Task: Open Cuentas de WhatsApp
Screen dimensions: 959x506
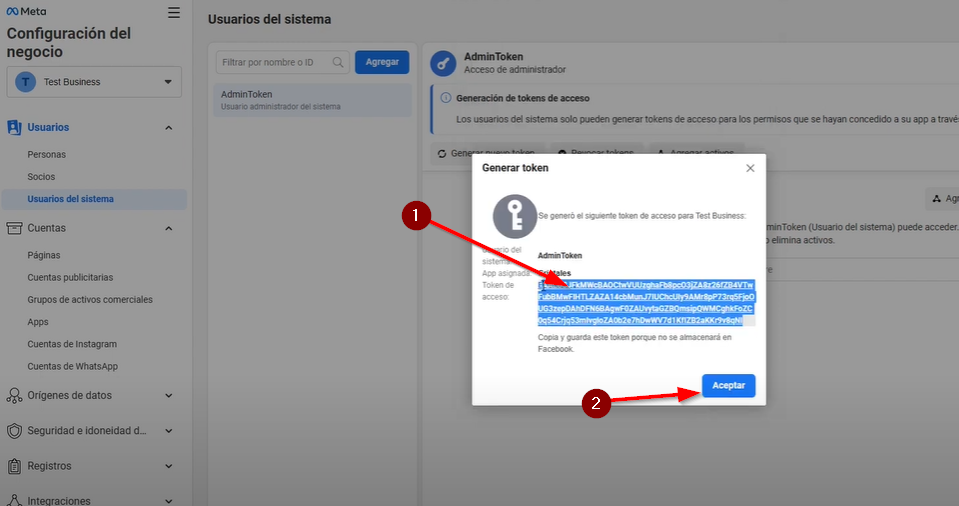Action: click(73, 366)
